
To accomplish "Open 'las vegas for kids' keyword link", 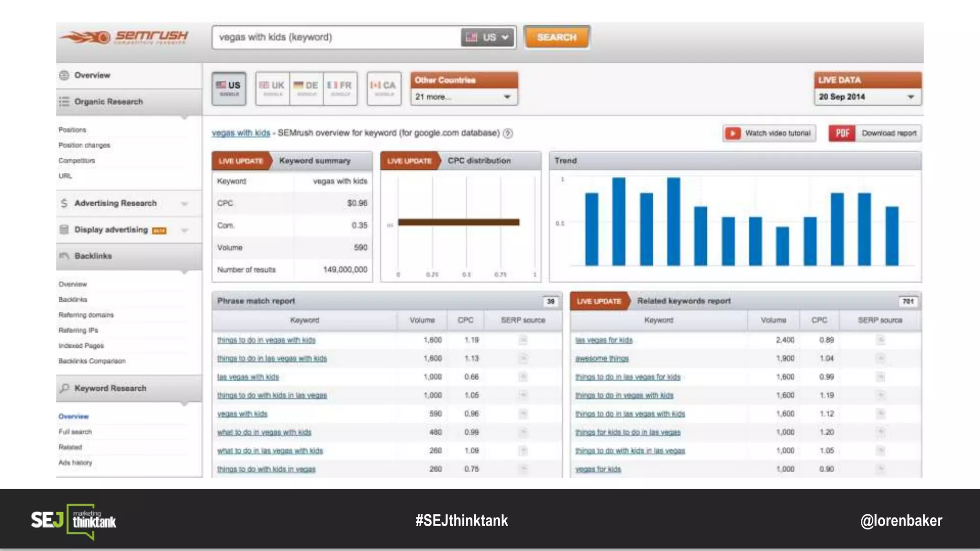I will click(603, 341).
